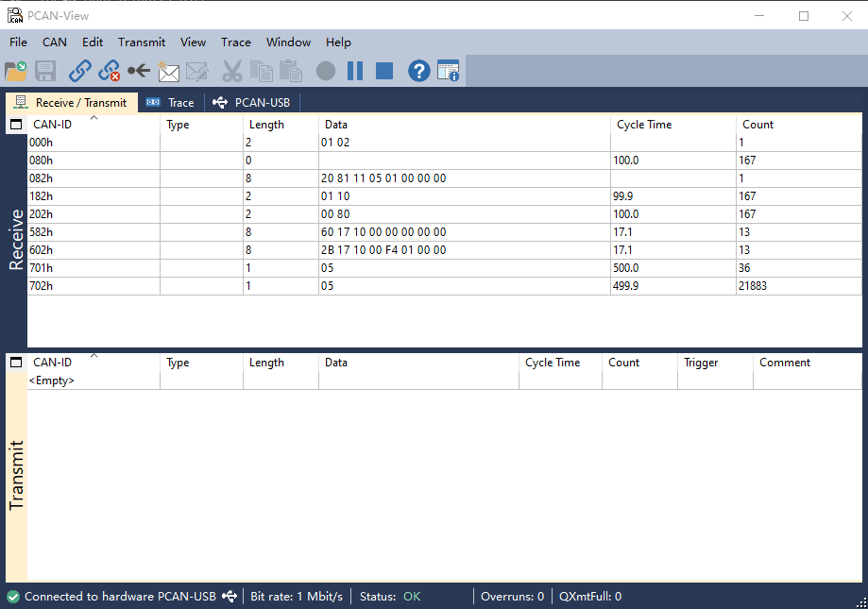Switch to the Trace tab
868x609 pixels.
click(171, 103)
